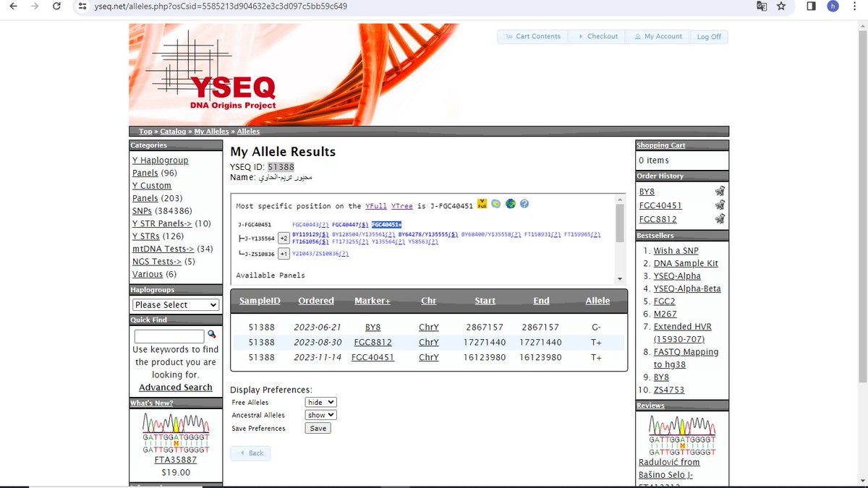The width and height of the screenshot is (868, 488).
Task: Open the YTree link
Action: 401,206
